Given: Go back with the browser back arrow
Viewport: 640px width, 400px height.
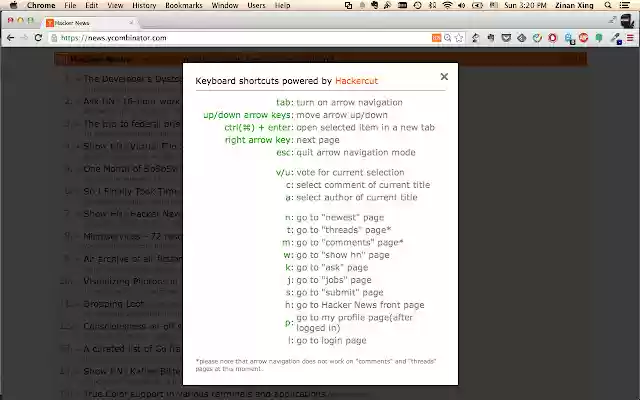Looking at the screenshot, I should (x=11, y=38).
